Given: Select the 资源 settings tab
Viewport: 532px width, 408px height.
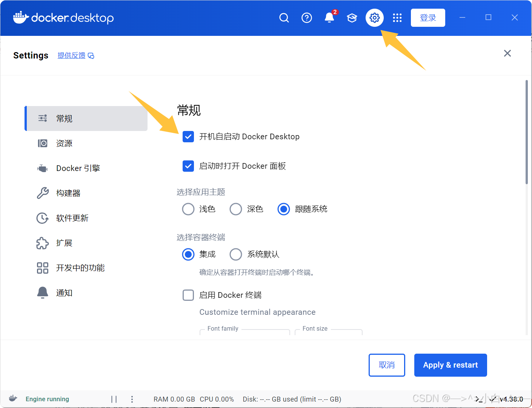Looking at the screenshot, I should pyautogui.click(x=86, y=143).
